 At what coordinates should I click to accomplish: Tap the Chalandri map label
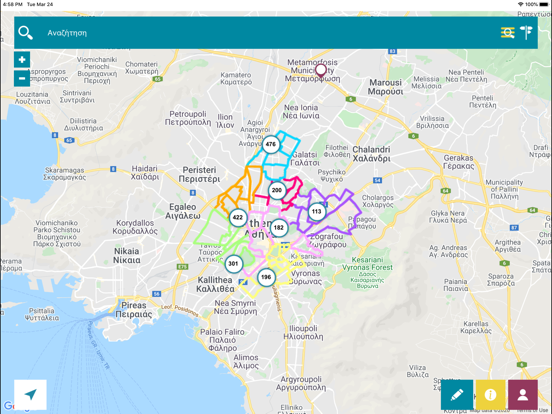(x=371, y=154)
